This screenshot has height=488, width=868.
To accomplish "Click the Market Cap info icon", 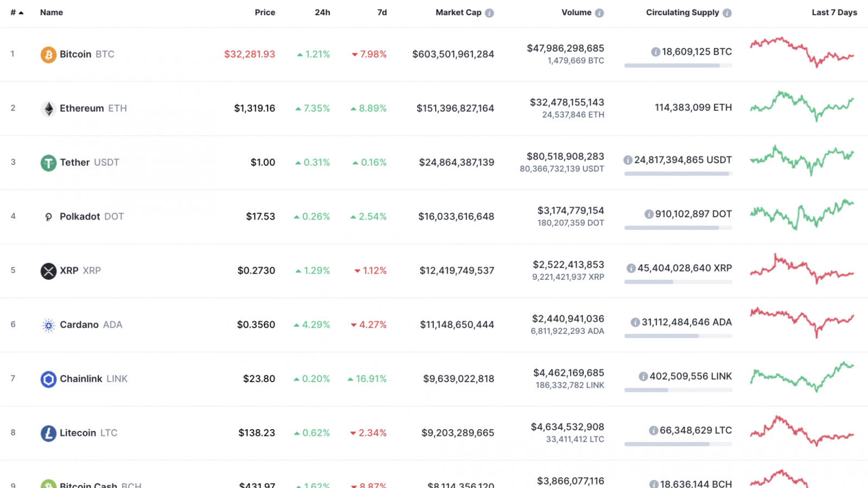I will [x=489, y=13].
